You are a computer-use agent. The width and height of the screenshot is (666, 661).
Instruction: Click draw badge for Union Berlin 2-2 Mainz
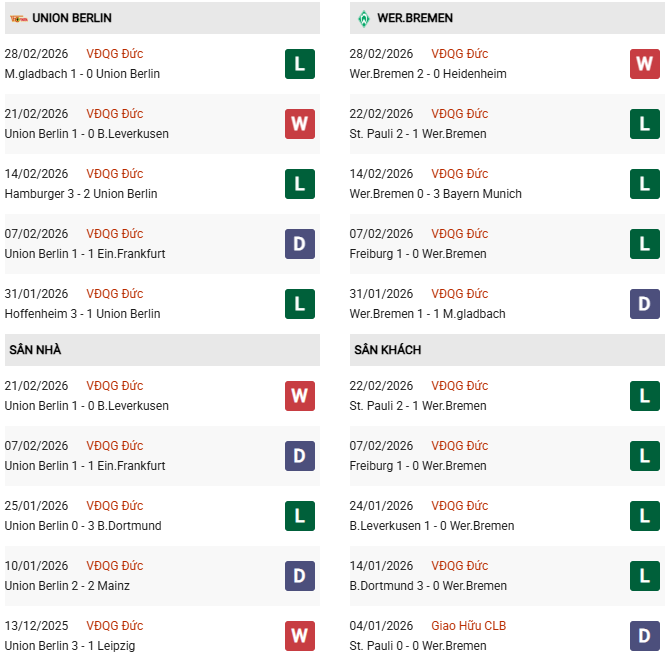point(300,576)
